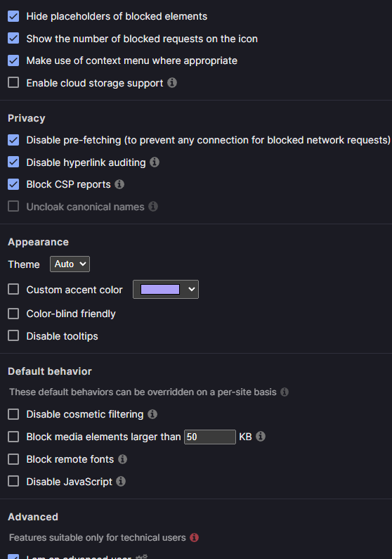Show info about Block remote fonts

pos(122,459)
